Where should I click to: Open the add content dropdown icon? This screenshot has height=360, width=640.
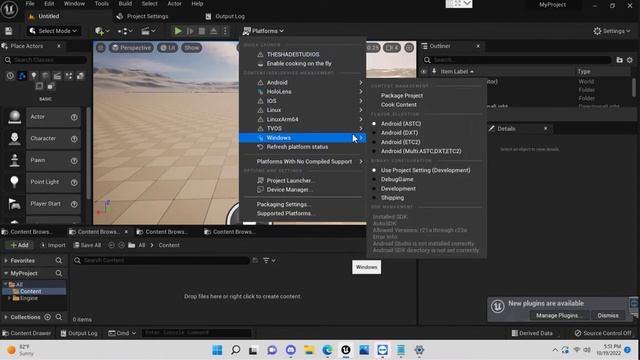pyautogui.click(x=102, y=31)
